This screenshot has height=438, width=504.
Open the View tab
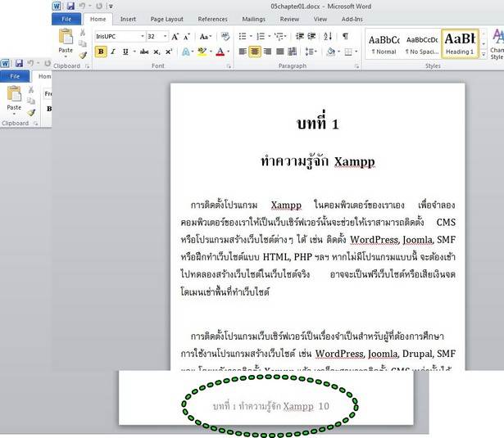point(320,20)
